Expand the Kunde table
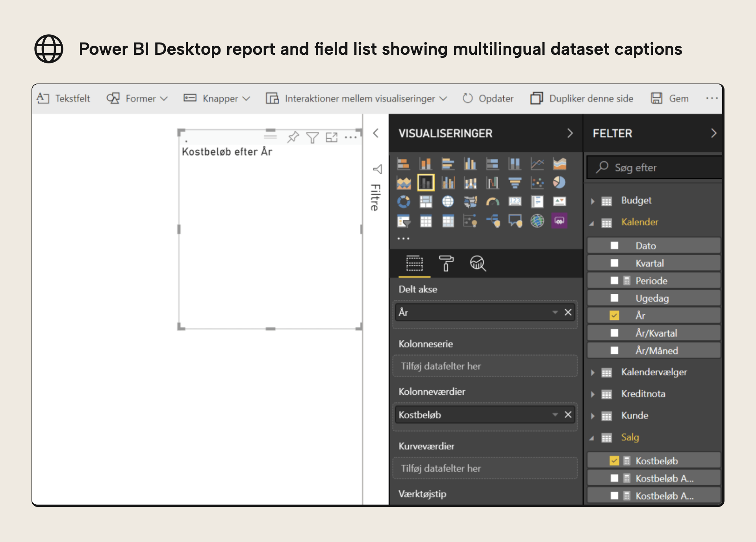Viewport: 756px width, 542px height. [x=593, y=416]
